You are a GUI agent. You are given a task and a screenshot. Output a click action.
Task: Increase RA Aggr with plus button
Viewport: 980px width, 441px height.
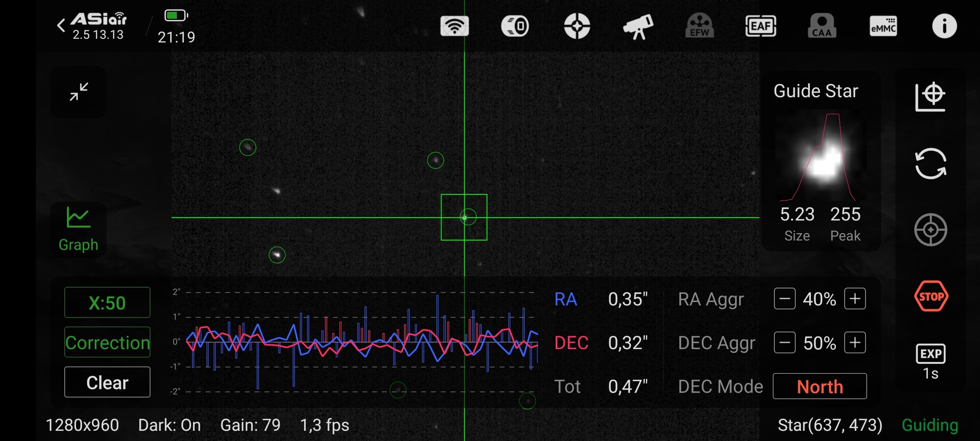[855, 299]
